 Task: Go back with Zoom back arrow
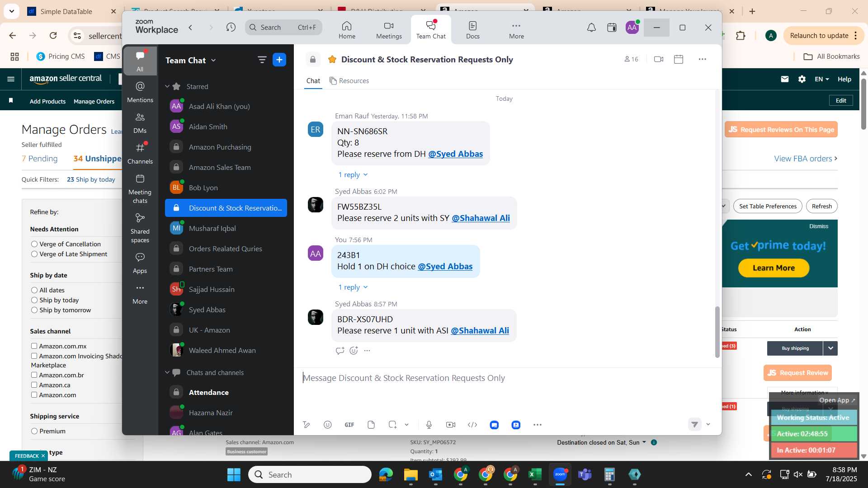pyautogui.click(x=191, y=28)
